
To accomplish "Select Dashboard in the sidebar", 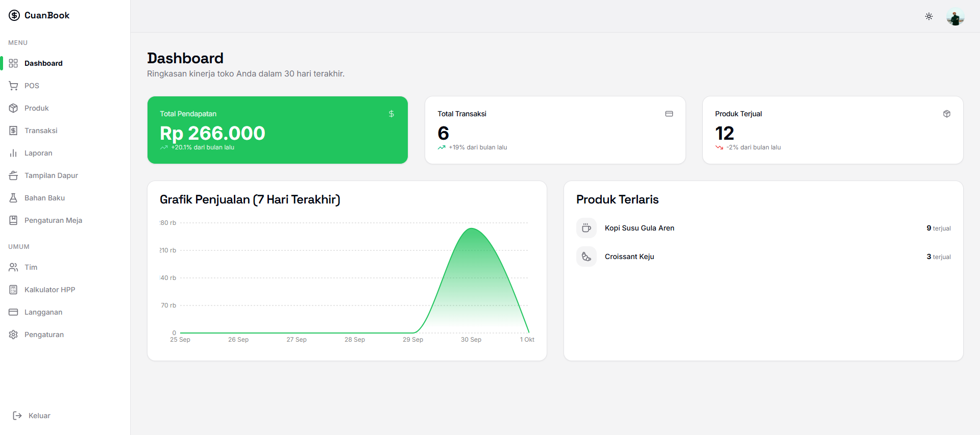I will pos(43,63).
